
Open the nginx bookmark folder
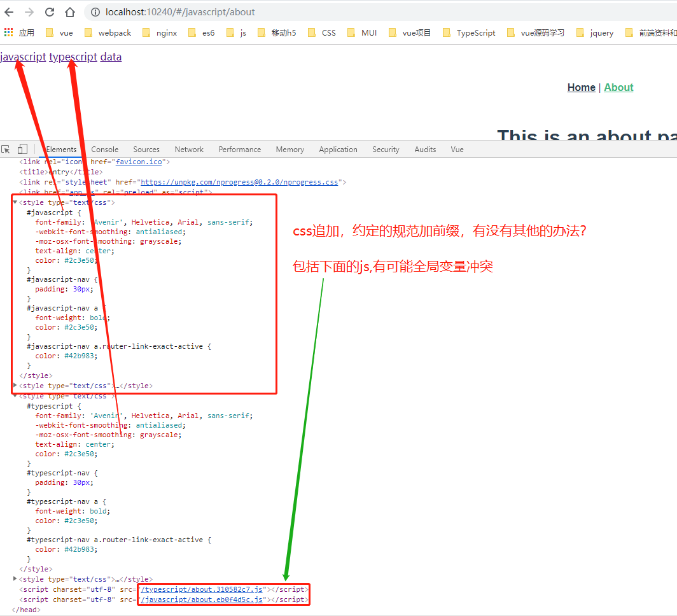[160, 33]
